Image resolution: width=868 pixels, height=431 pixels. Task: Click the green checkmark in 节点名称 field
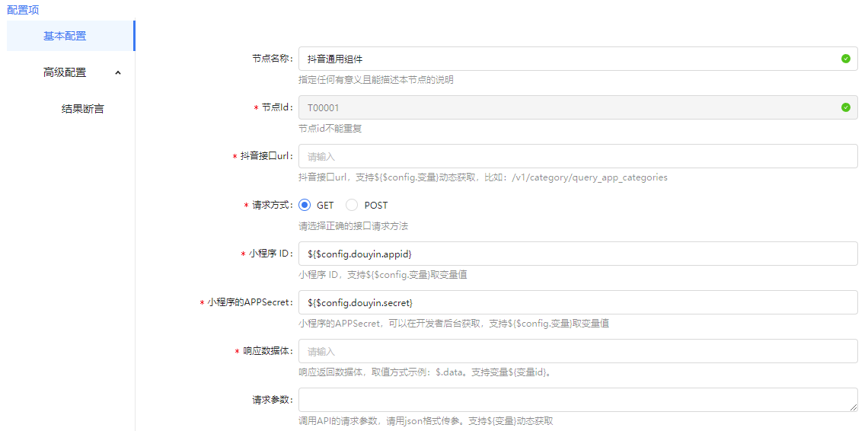click(845, 59)
